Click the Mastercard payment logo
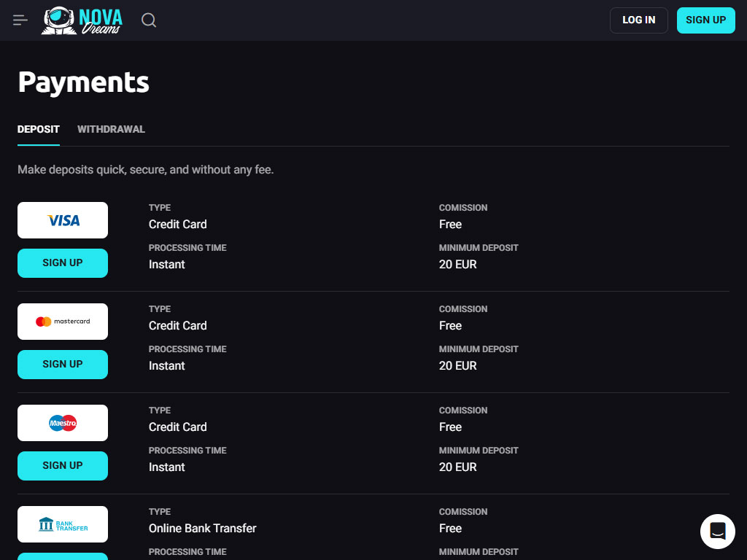The height and width of the screenshot is (560, 747). (63, 322)
